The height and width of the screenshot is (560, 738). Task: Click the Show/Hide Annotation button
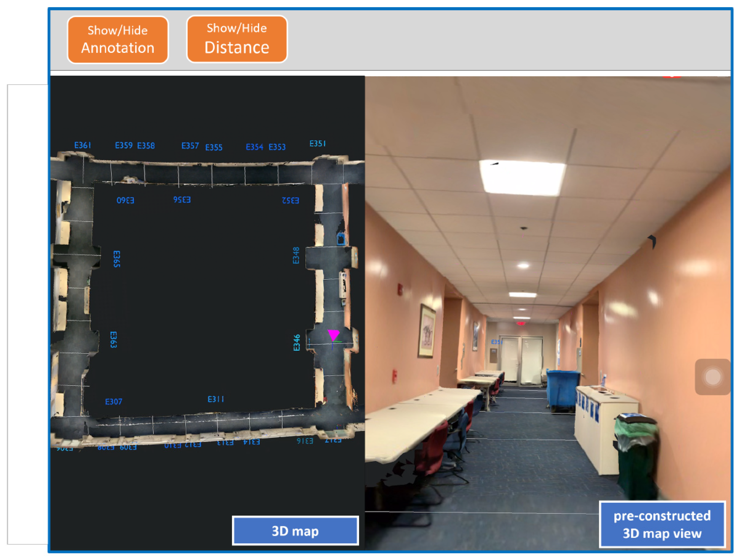coord(118,40)
